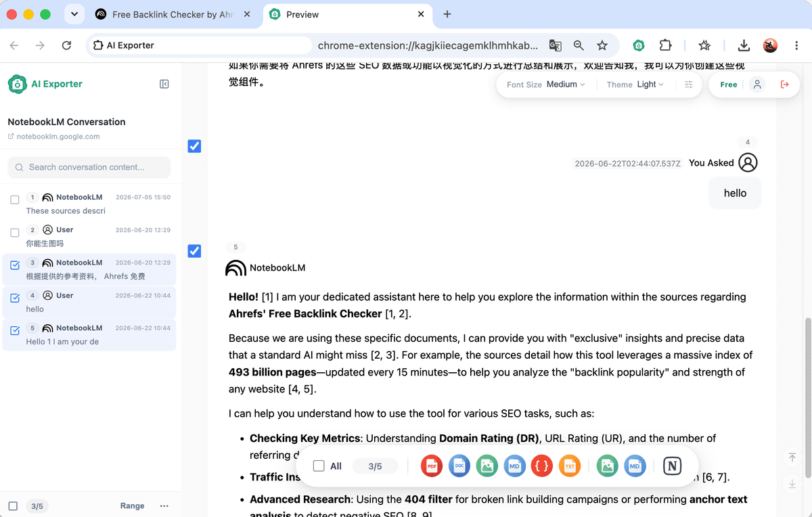This screenshot has width=812, height=517.
Task: Close the Preview tab
Action: point(421,14)
